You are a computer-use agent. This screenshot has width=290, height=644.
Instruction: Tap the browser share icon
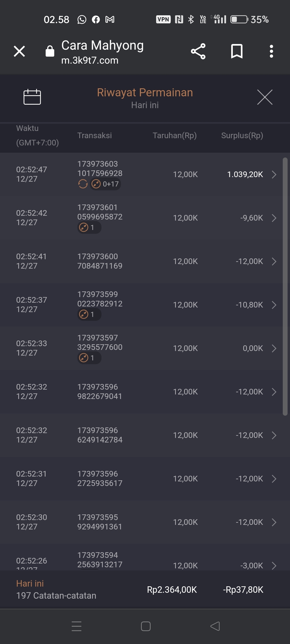pos(198,51)
